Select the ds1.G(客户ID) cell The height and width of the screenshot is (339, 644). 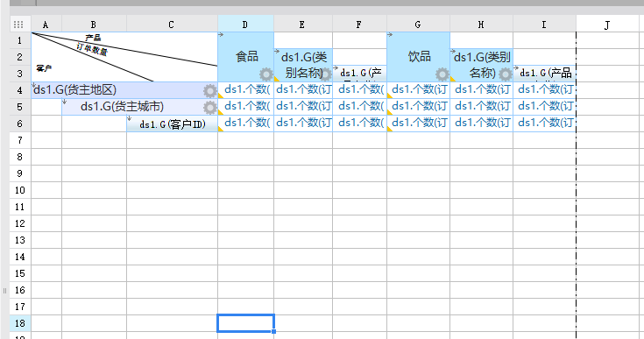click(172, 124)
